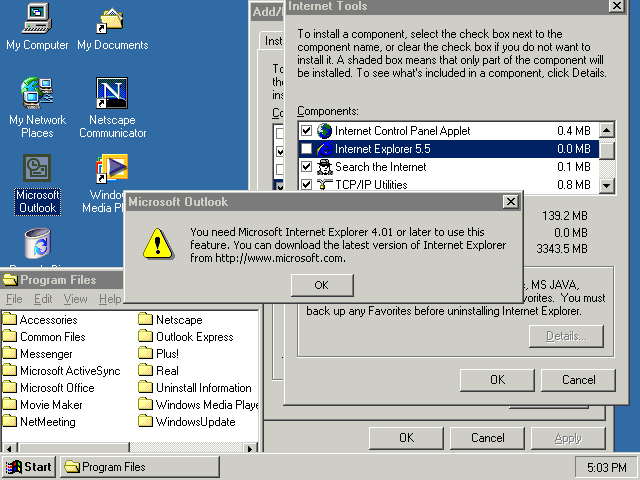Select the Movie Maker folder icon
640x480 pixels.
10,404
